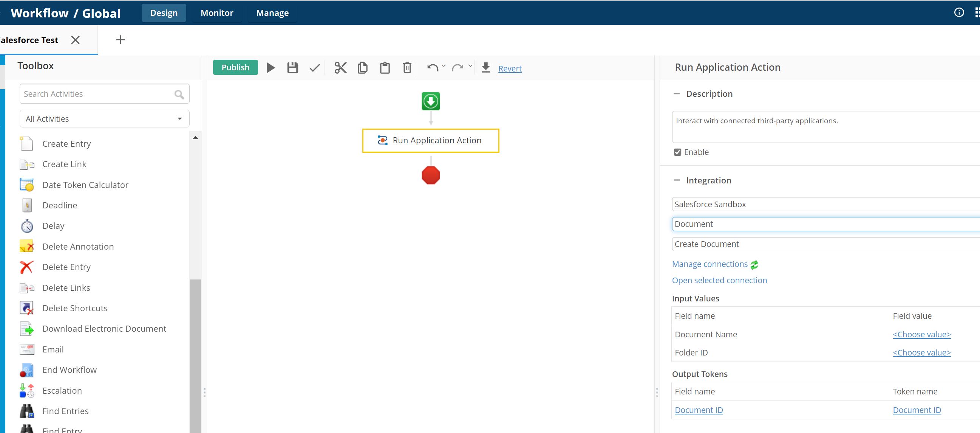Open the redo history dropdown arrow
Screen dimensions: 980x433
(x=470, y=66)
